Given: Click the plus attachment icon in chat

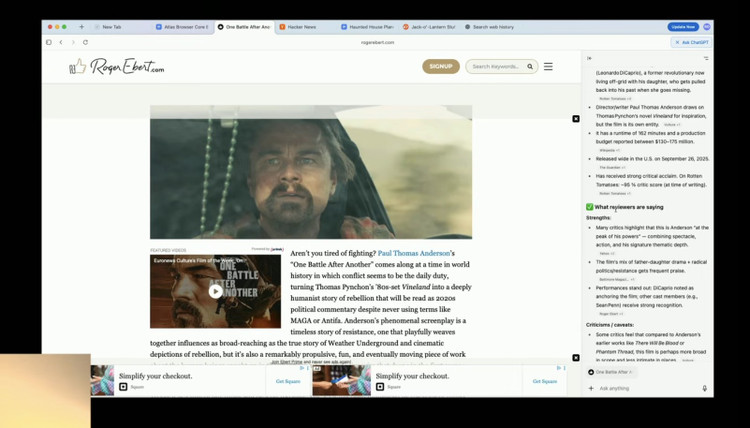Looking at the screenshot, I should point(591,388).
